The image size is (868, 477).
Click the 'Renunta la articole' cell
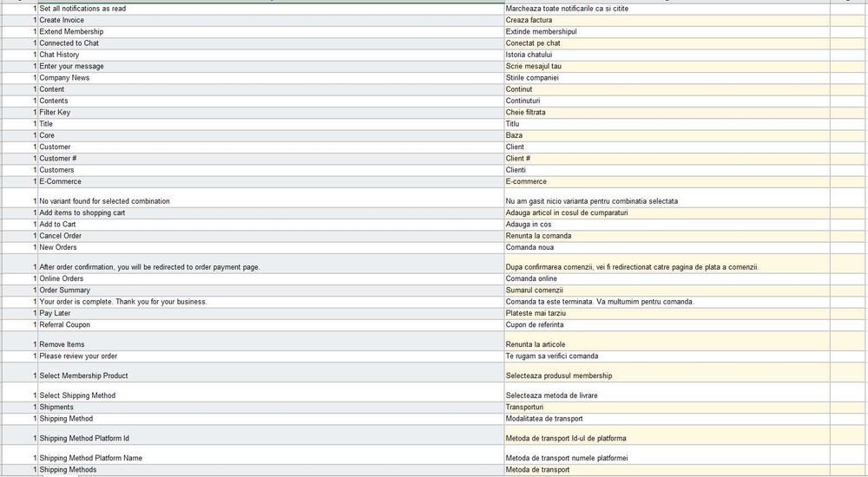pos(667,342)
